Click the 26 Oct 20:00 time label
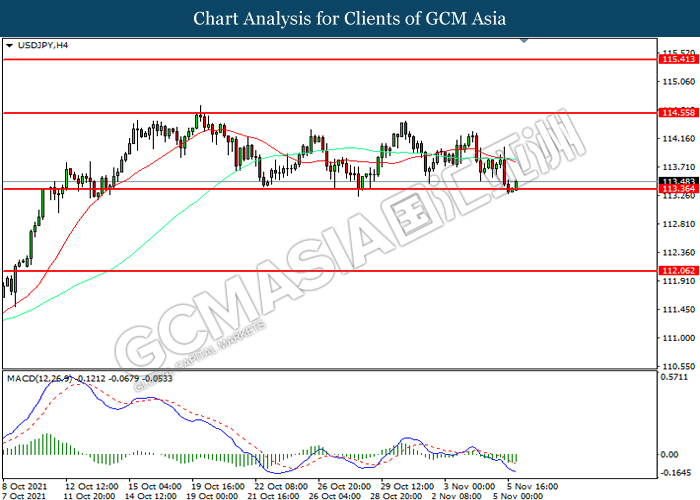Image resolution: width=700 pixels, height=500 pixels. point(345,487)
